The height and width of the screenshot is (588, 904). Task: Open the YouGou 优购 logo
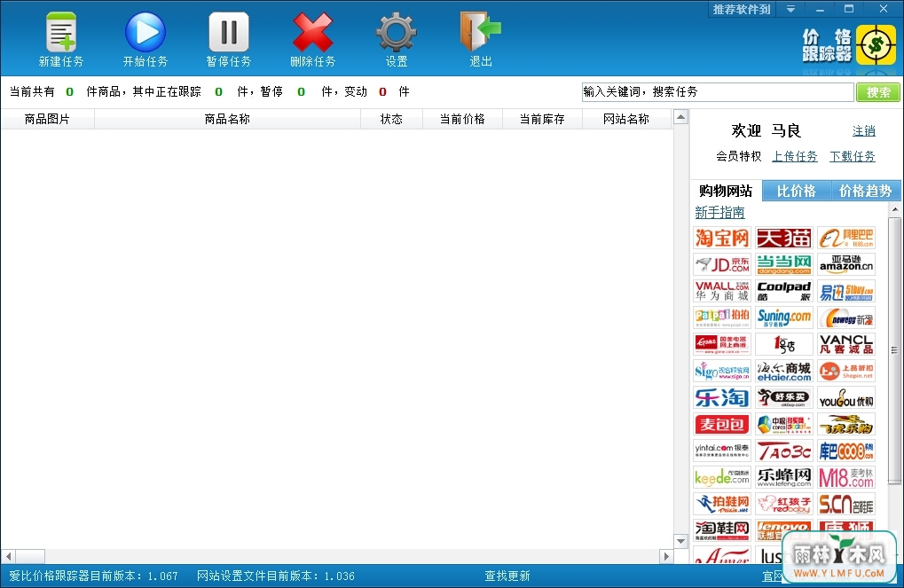pos(846,397)
